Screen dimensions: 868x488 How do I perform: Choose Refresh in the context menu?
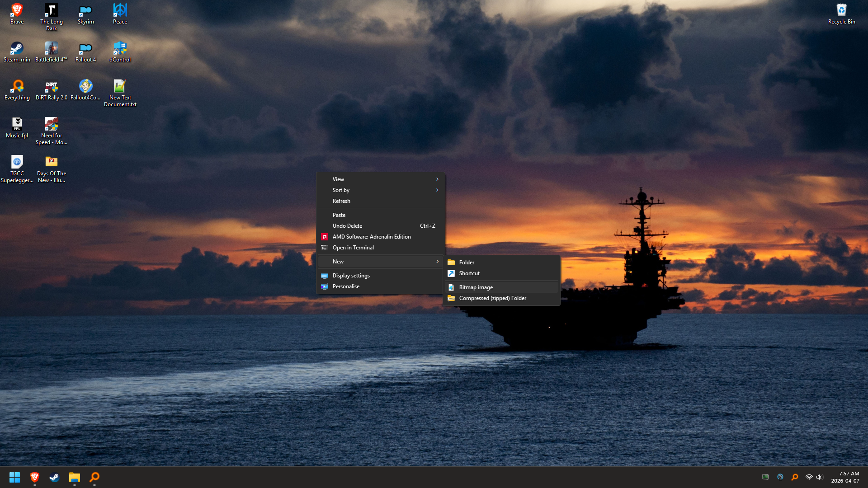pyautogui.click(x=341, y=201)
